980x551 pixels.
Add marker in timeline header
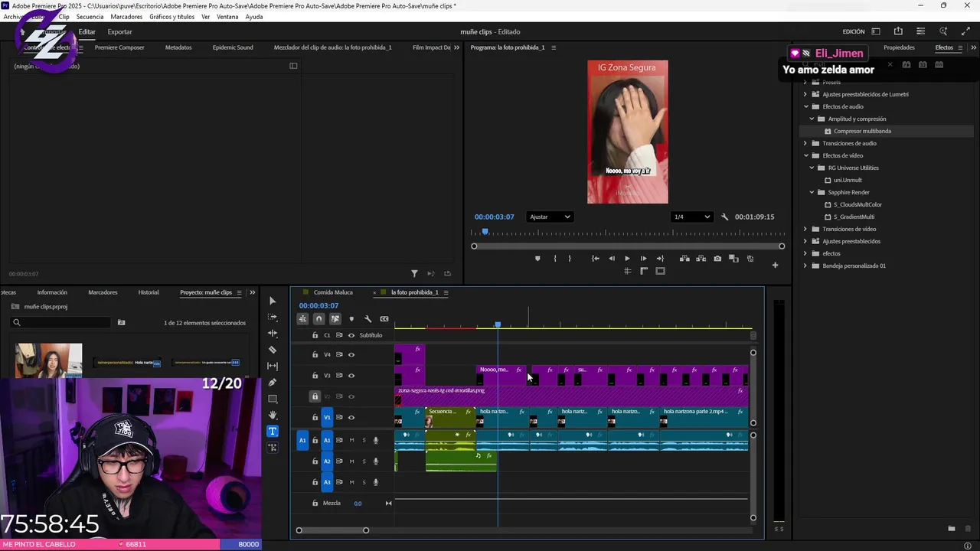click(351, 319)
